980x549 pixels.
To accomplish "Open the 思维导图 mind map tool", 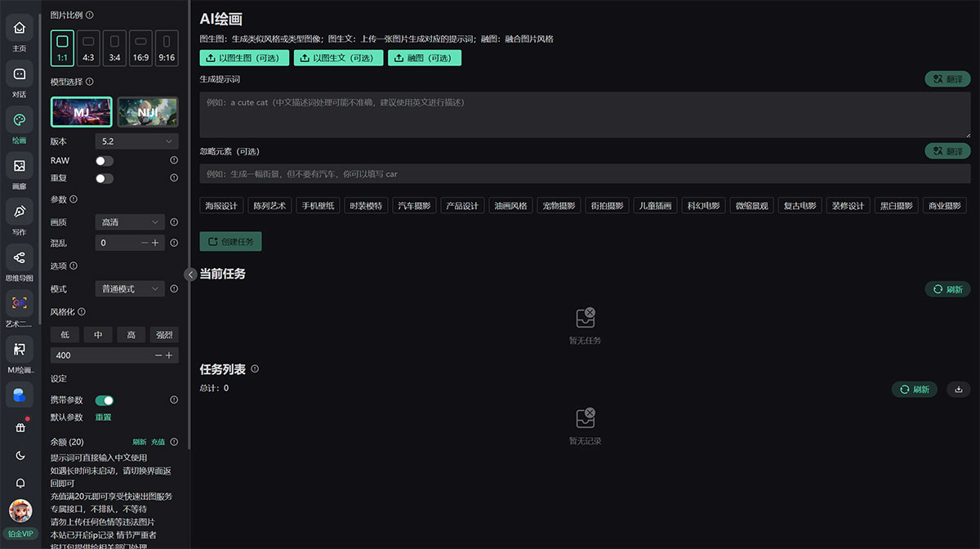I will [19, 260].
